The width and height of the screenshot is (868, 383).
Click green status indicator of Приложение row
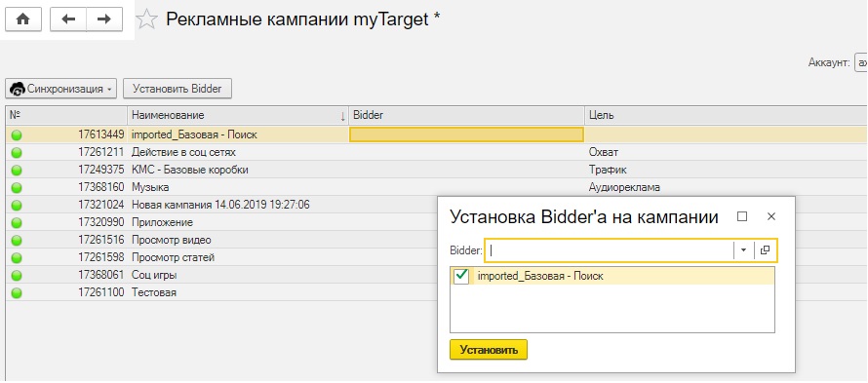pyautogui.click(x=17, y=222)
